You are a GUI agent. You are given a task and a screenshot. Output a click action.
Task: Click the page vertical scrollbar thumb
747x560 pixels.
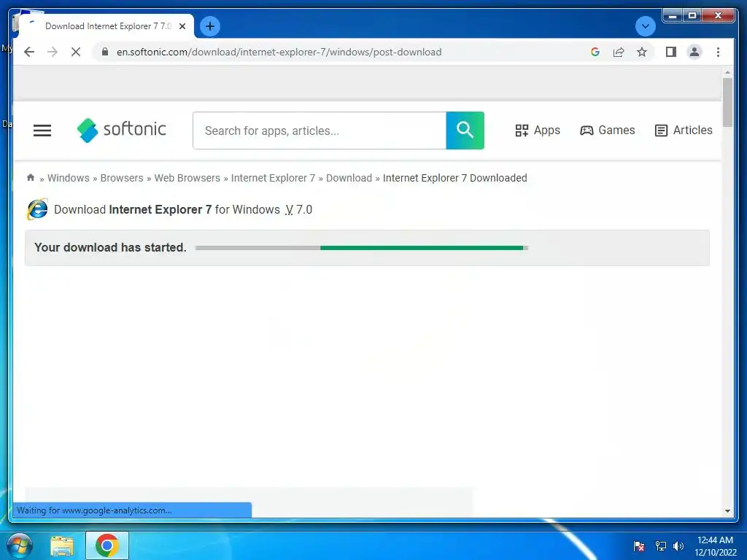pyautogui.click(x=727, y=102)
